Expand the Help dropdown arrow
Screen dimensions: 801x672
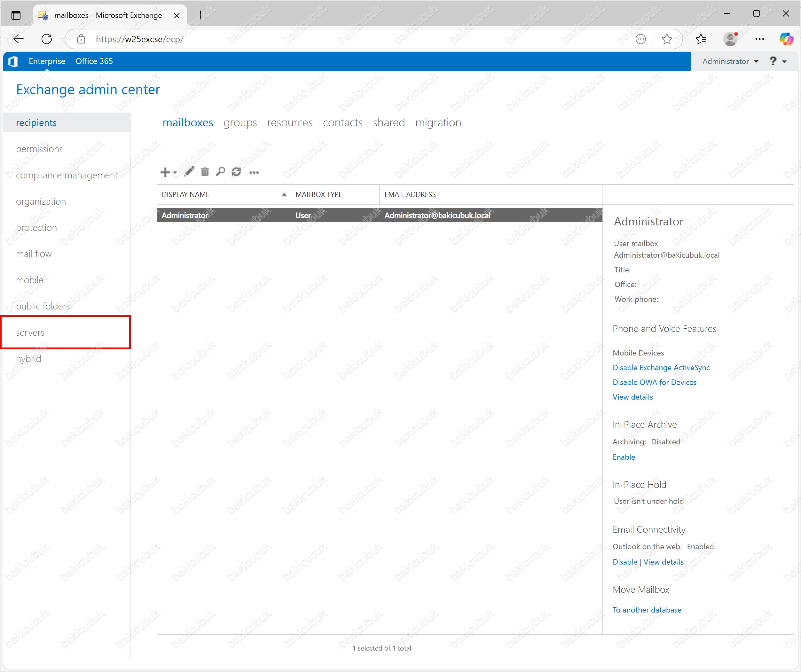coord(785,61)
